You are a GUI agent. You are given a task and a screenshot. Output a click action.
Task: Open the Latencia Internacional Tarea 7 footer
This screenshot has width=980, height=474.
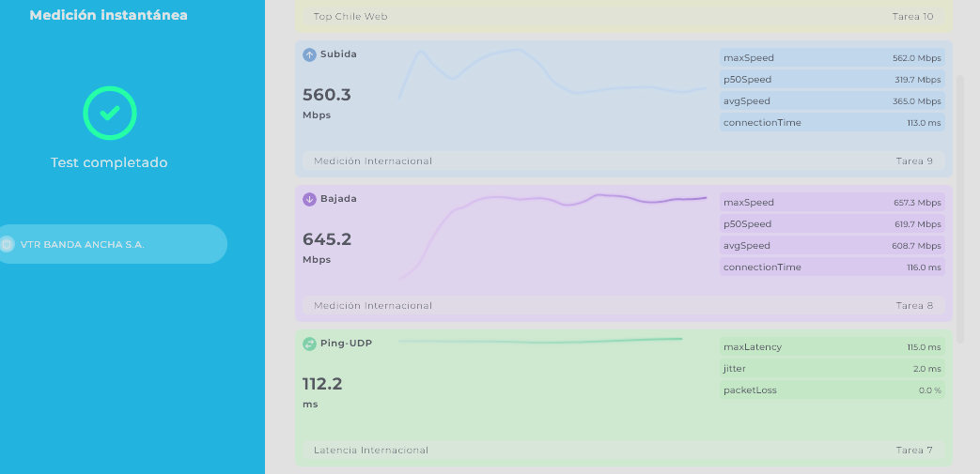(623, 451)
